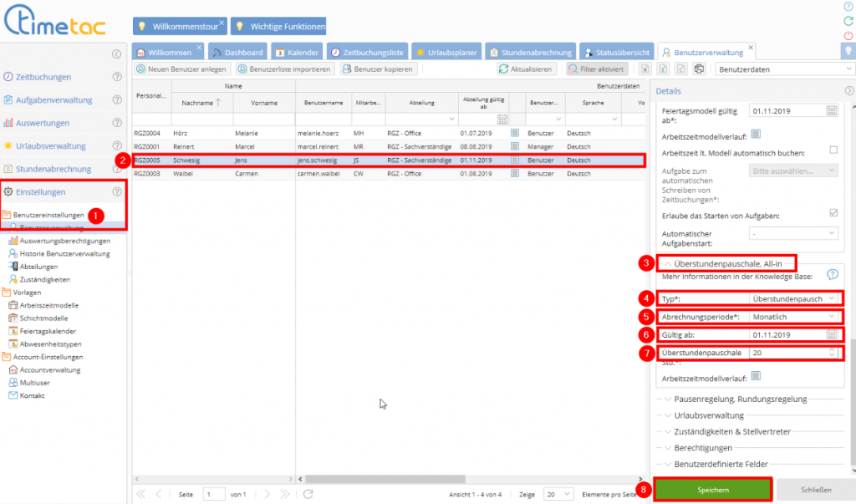856x504 pixels.
Task: Toggle Erlaube das Starten von Aufgaben
Action: click(833, 214)
